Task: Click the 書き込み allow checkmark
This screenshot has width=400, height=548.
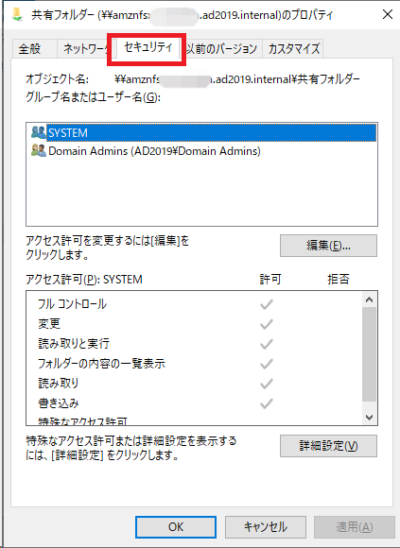Action: (266, 404)
